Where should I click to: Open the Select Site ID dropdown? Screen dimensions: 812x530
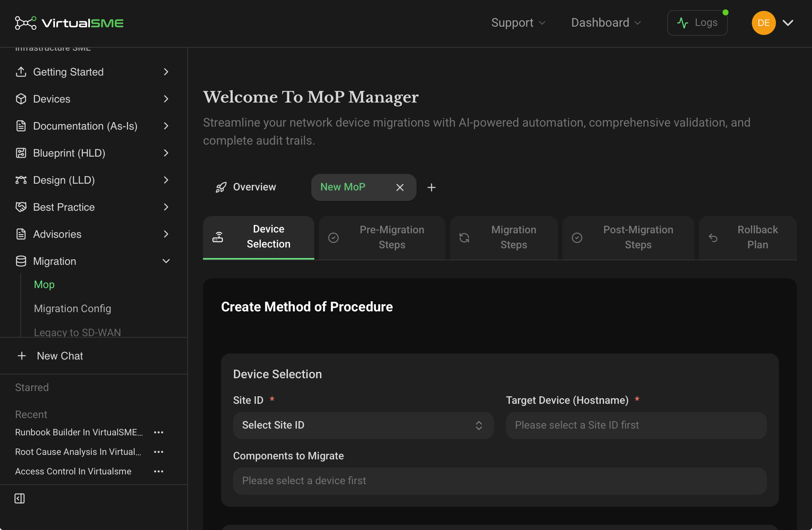pos(363,425)
